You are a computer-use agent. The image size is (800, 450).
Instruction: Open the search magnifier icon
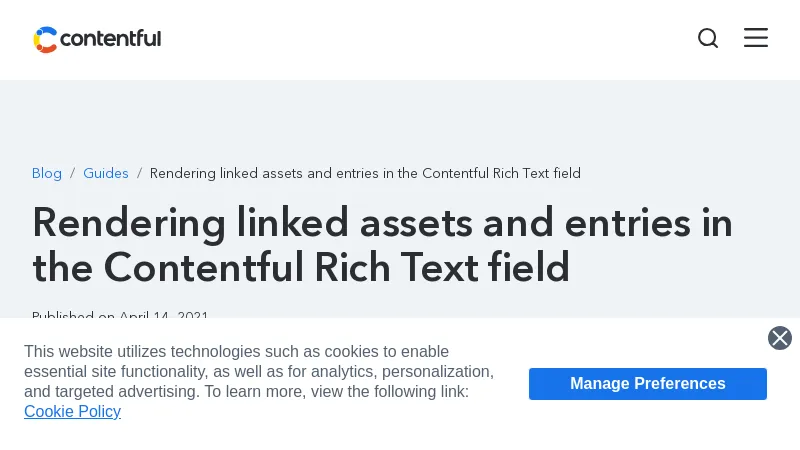(x=708, y=38)
